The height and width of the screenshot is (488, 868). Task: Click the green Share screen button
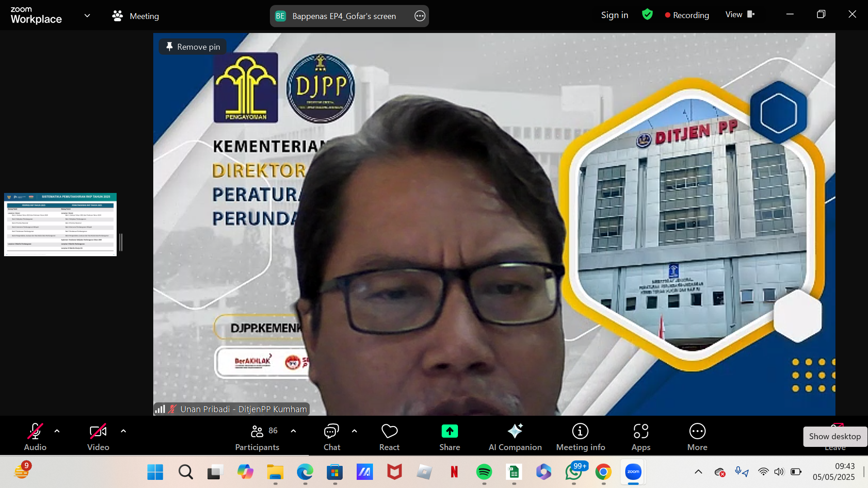450,436
